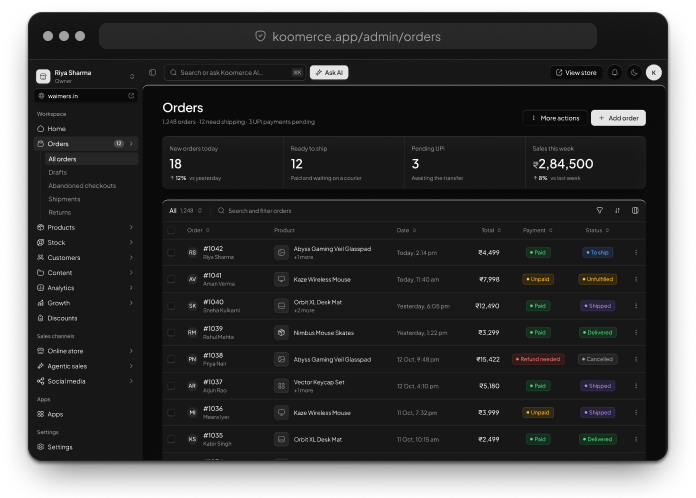Screen dimensions: 696x498
Task: Open row actions menu for order #1041
Action: click(x=636, y=279)
